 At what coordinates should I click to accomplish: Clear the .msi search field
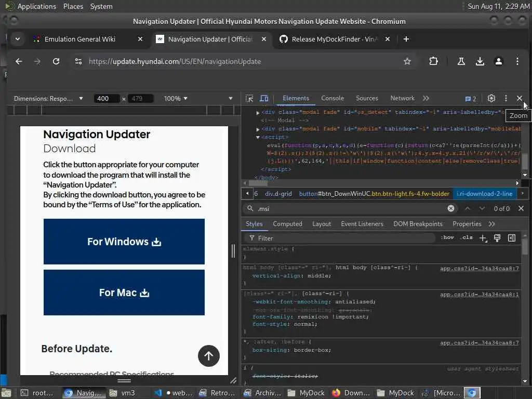coord(451,208)
